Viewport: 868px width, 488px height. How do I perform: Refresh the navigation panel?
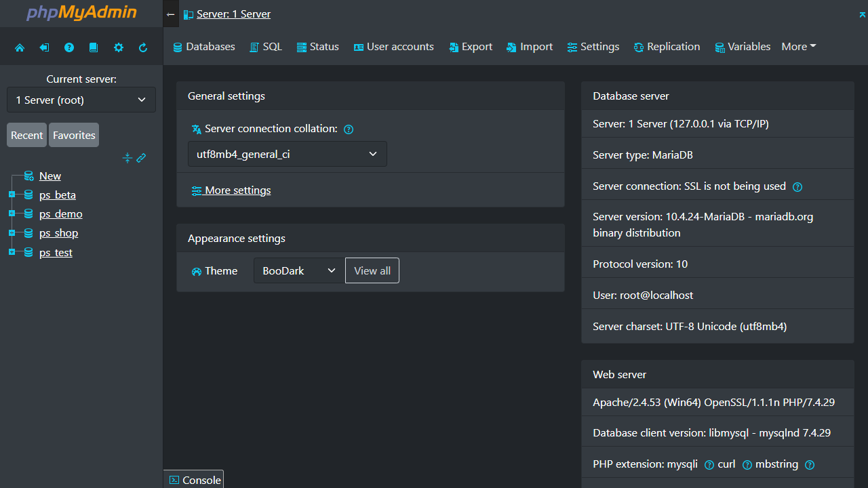143,46
